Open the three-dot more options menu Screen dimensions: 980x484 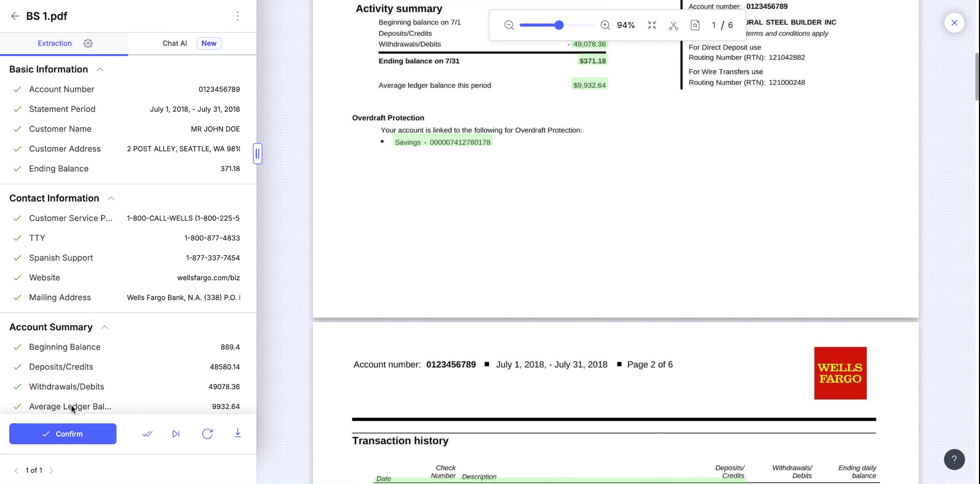(x=238, y=16)
